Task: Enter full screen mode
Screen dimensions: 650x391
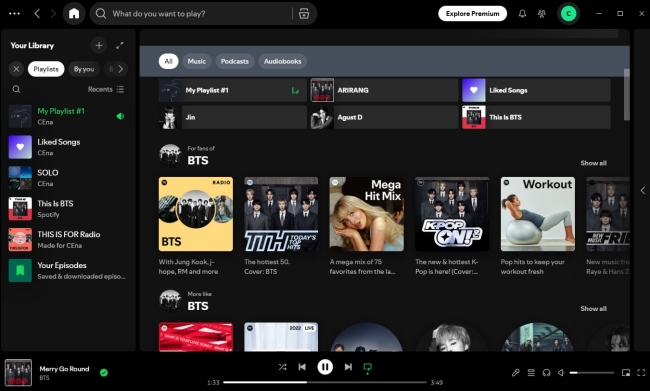Action: click(x=641, y=373)
